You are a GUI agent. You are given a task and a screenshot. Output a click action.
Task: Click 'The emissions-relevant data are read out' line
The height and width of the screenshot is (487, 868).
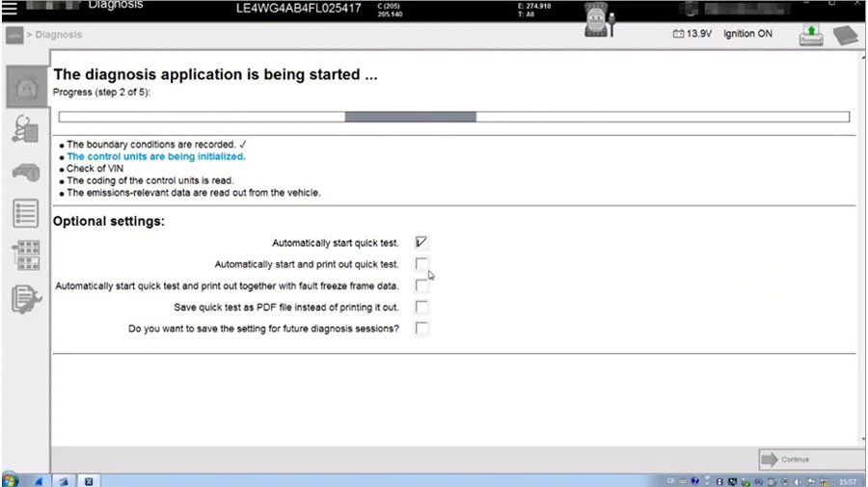pos(193,193)
